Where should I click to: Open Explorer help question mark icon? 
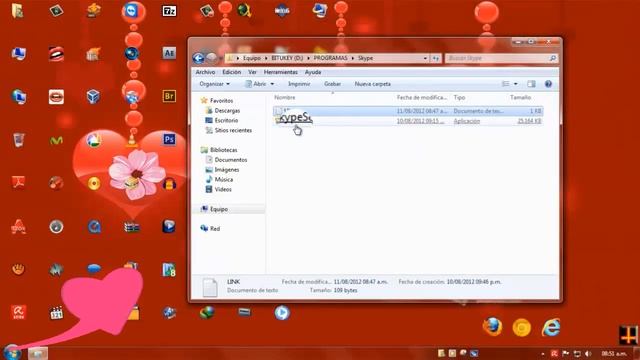tap(548, 84)
